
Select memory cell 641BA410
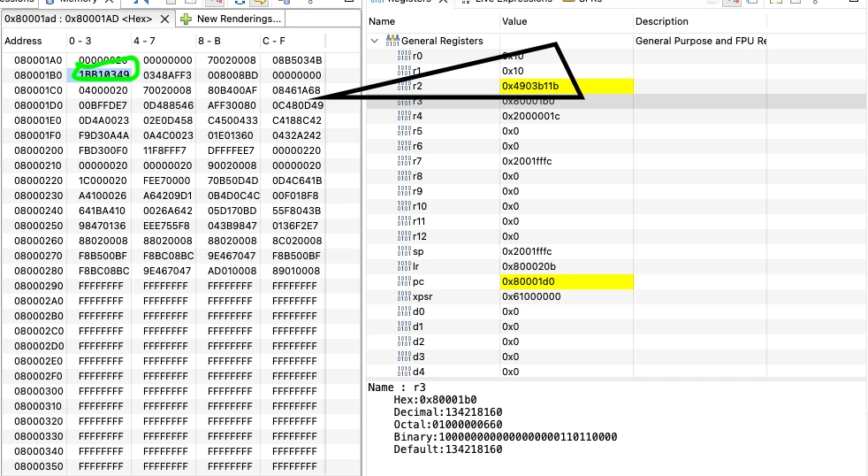102,211
